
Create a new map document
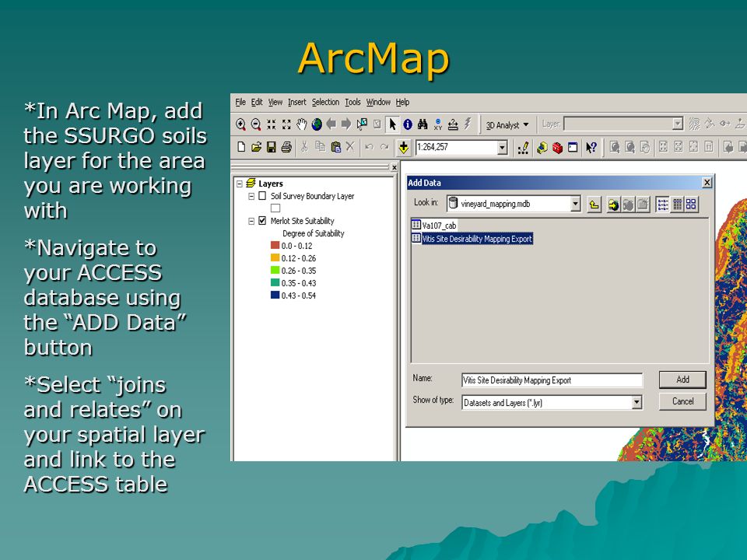[241, 147]
